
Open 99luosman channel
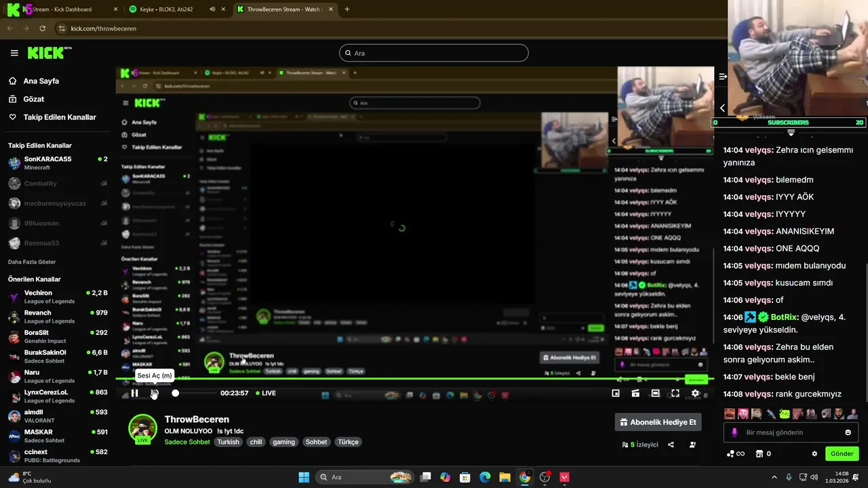(x=58, y=223)
